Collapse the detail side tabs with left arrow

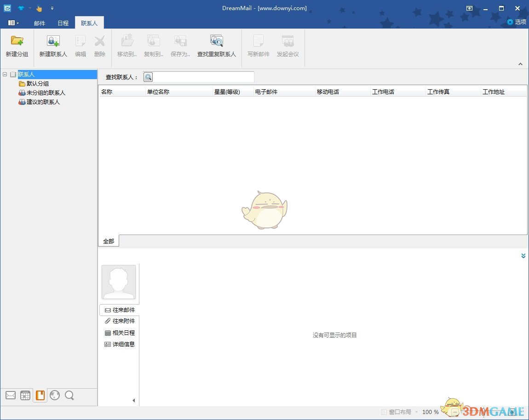pyautogui.click(x=133, y=400)
